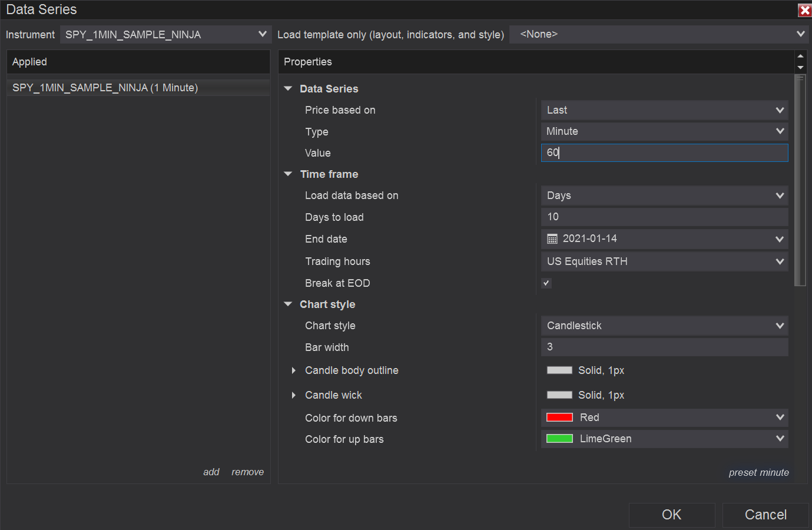Click the preset minute link
This screenshot has height=530, width=812.
click(758, 473)
